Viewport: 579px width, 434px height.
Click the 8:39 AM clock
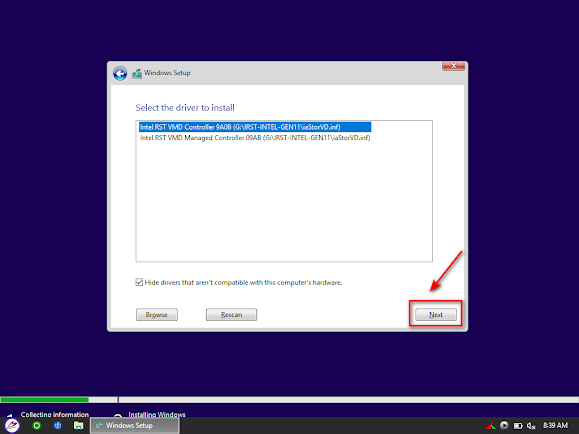(555, 426)
